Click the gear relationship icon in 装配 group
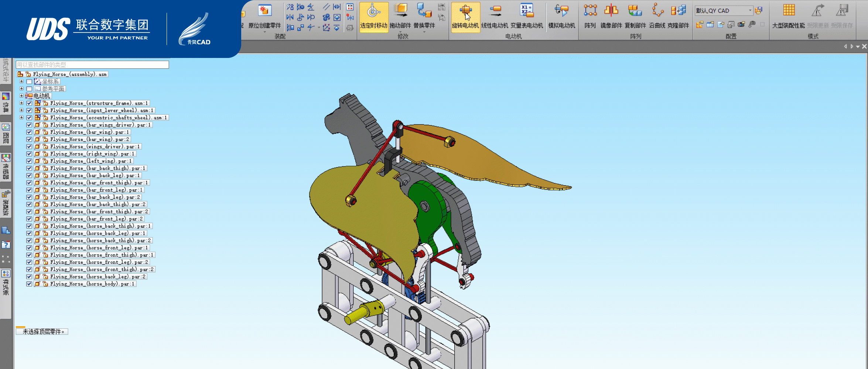Viewport: 868px width, 369px height. point(326,17)
